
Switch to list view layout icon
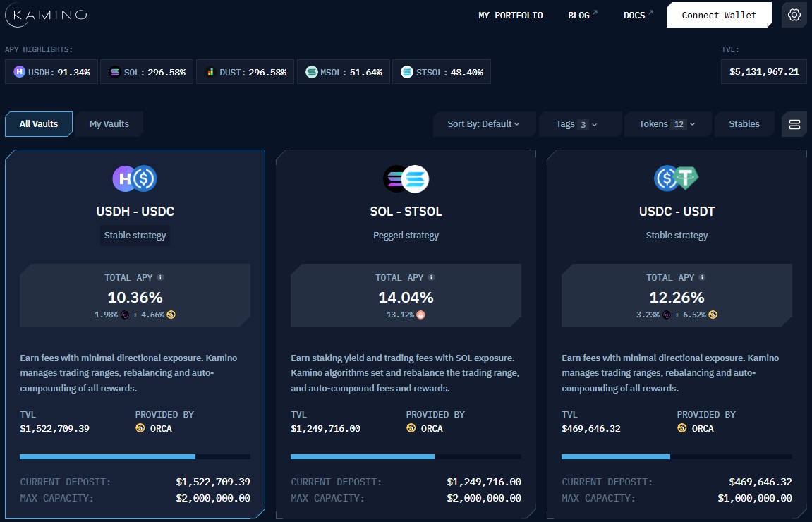794,124
